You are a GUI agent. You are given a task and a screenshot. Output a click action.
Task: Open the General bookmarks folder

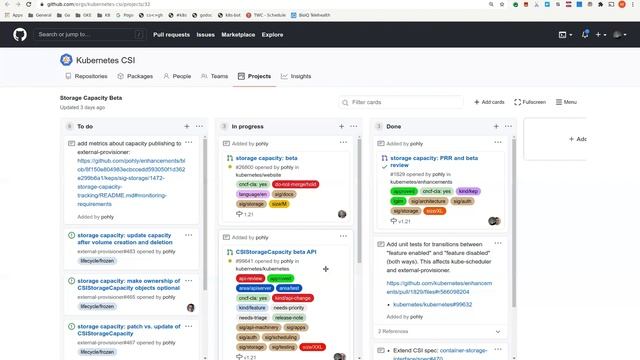[x=40, y=15]
